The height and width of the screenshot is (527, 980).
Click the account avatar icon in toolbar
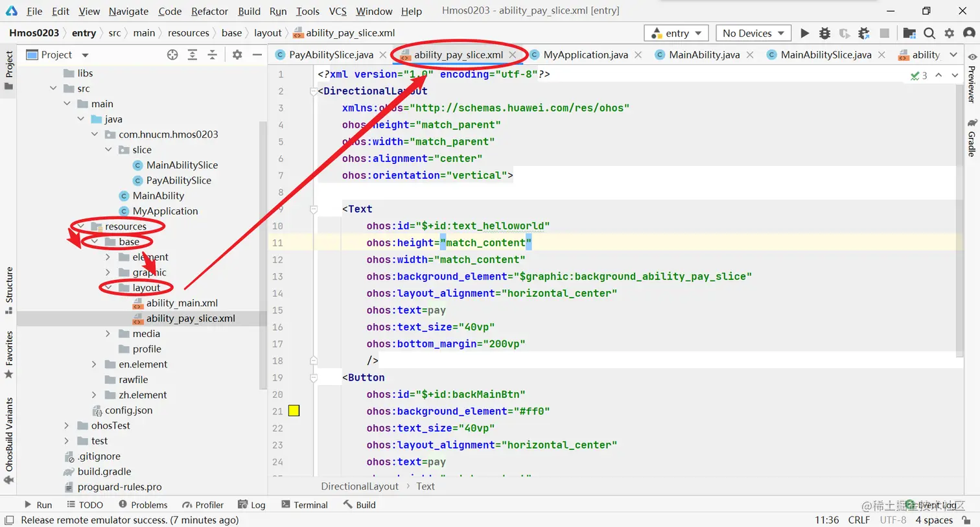[969, 33]
